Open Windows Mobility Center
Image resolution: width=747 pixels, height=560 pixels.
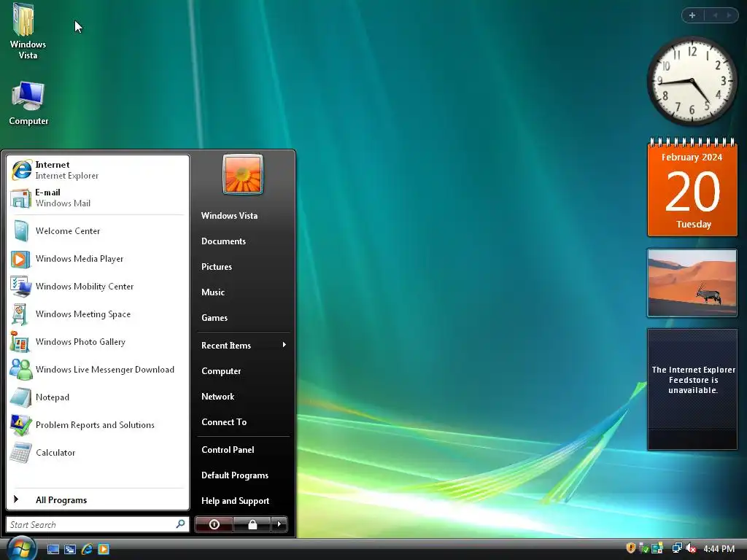98,286
